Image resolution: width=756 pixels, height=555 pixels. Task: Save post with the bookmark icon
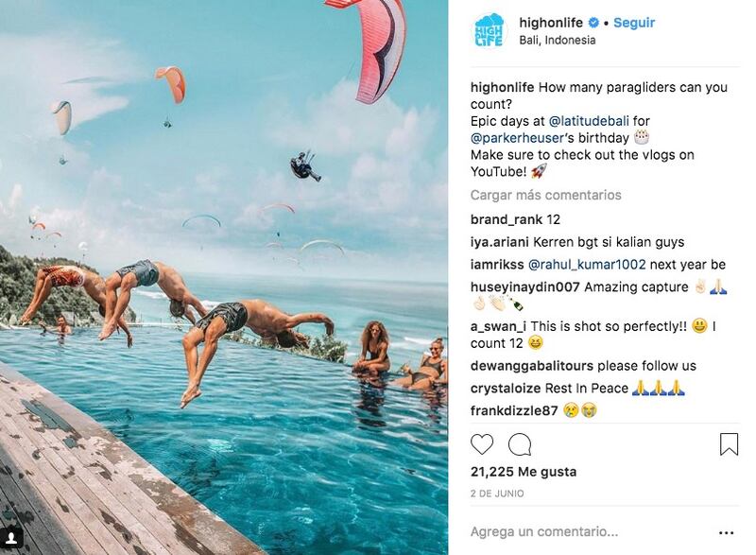point(729,444)
